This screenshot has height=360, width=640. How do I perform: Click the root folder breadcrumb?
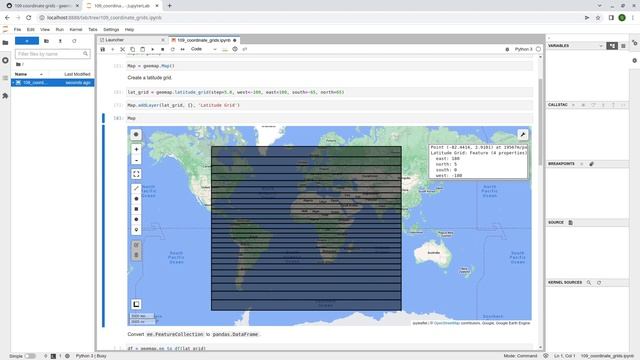coord(19,64)
